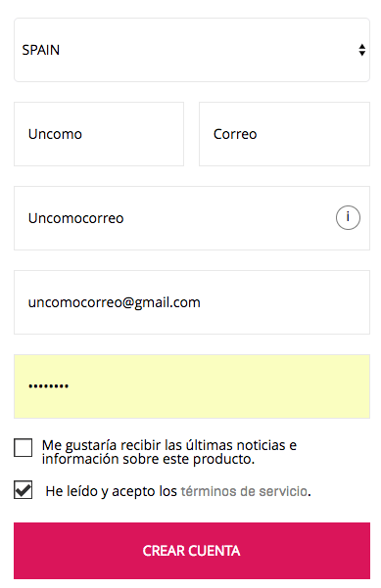
Task: Click the 'Me gustaría recibir las últimas noticias' label
Action: [x=169, y=445]
